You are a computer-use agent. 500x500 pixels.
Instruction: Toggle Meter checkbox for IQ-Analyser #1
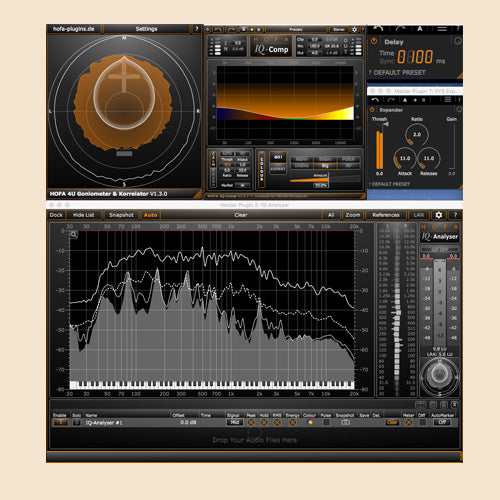(x=409, y=422)
